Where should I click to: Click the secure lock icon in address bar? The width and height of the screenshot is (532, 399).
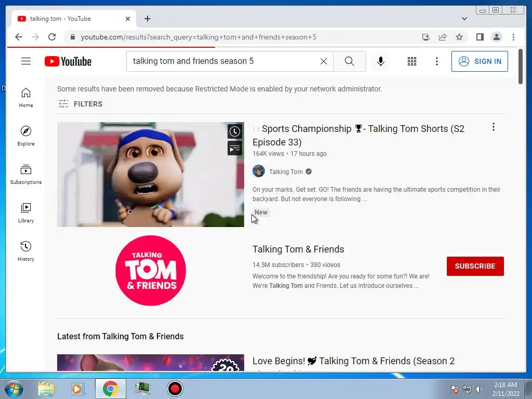[72, 37]
